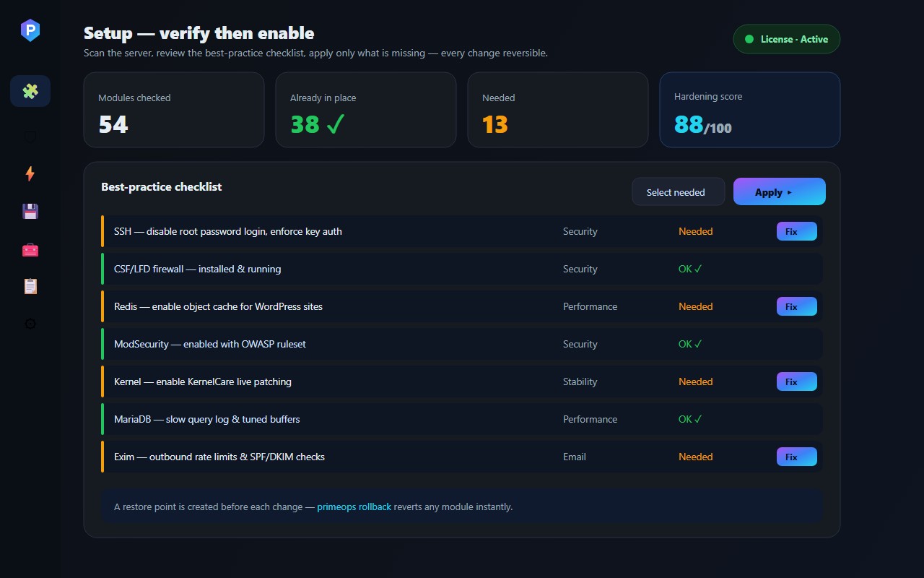Click the Needed status on Redis row
The image size is (924, 578).
(x=696, y=306)
